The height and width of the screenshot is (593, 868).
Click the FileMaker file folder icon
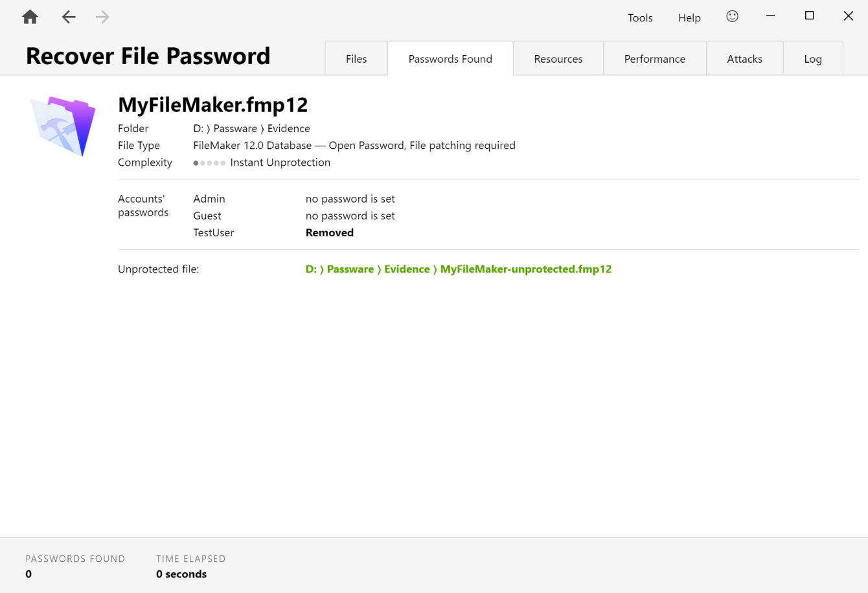[63, 126]
